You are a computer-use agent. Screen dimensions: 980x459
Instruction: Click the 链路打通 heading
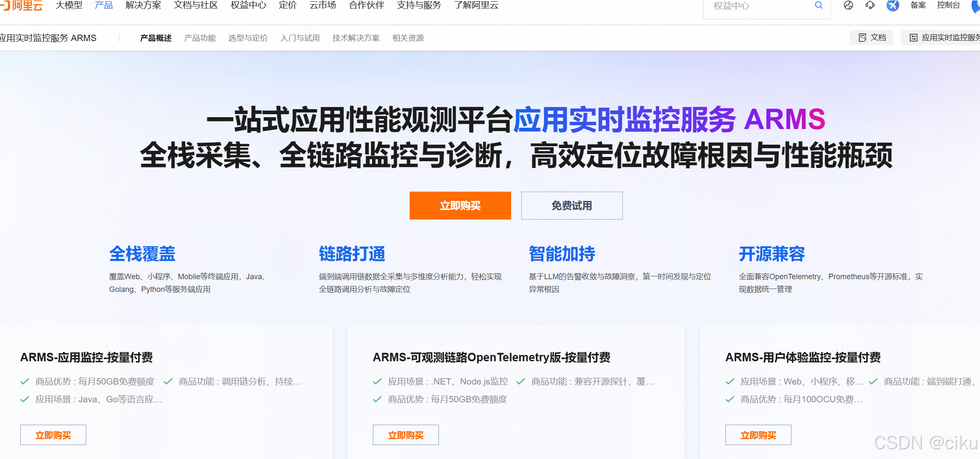pos(352,254)
